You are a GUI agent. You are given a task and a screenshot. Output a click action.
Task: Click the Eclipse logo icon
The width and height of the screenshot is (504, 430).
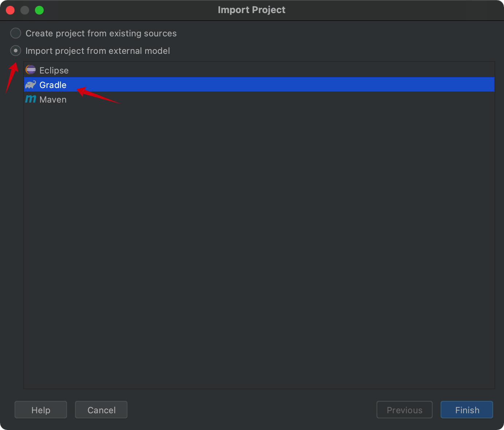tap(31, 70)
